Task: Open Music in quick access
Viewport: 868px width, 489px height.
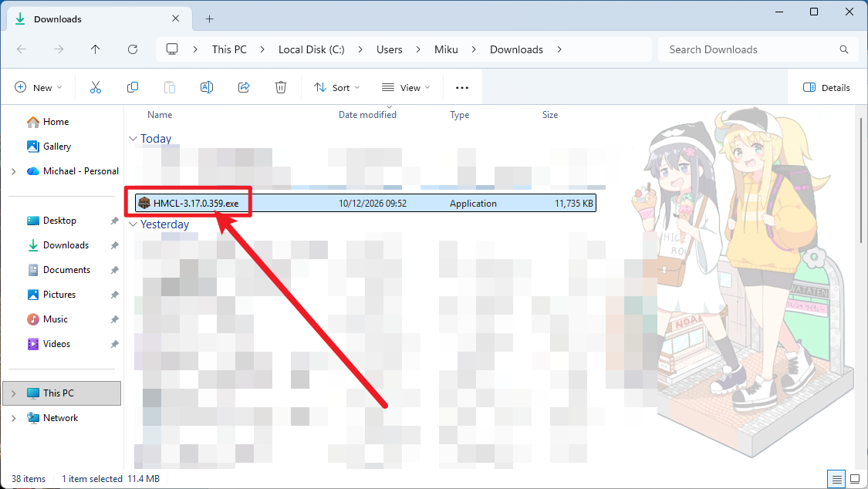Action: click(55, 319)
